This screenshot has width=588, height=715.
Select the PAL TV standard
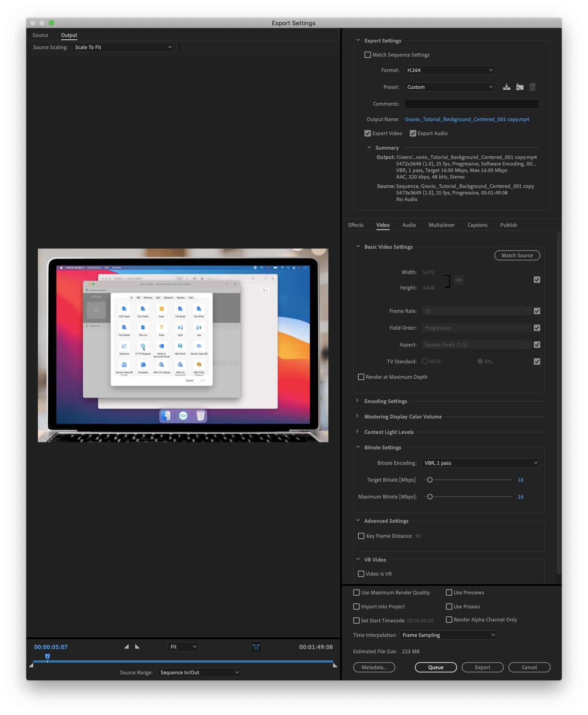480,361
